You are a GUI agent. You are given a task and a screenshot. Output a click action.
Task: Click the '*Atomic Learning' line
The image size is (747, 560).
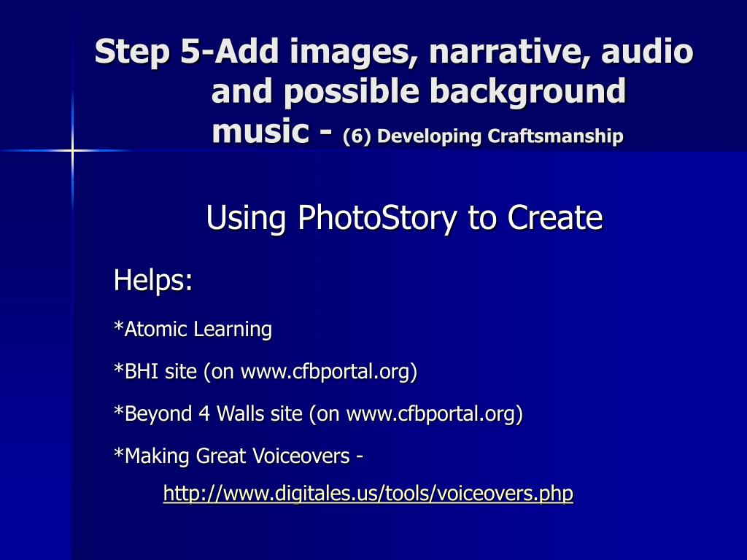(x=193, y=329)
